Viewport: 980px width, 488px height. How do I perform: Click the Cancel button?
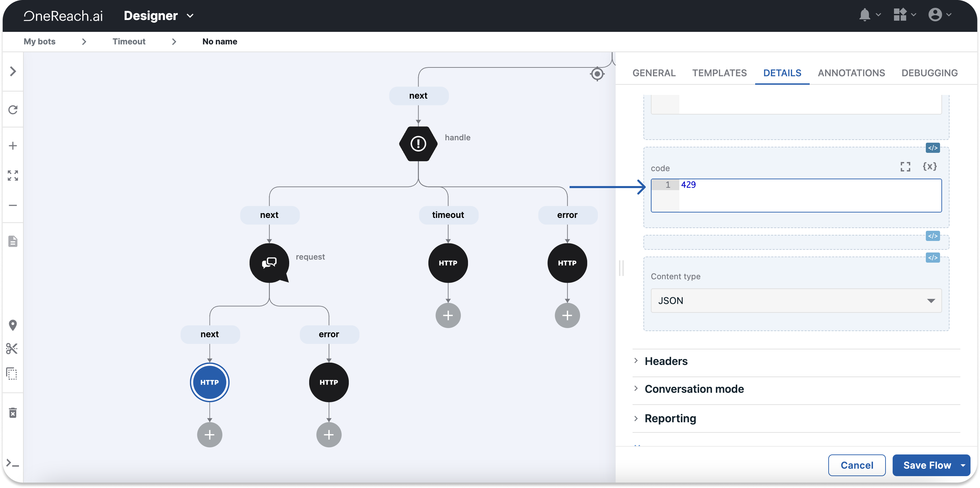[856, 465]
